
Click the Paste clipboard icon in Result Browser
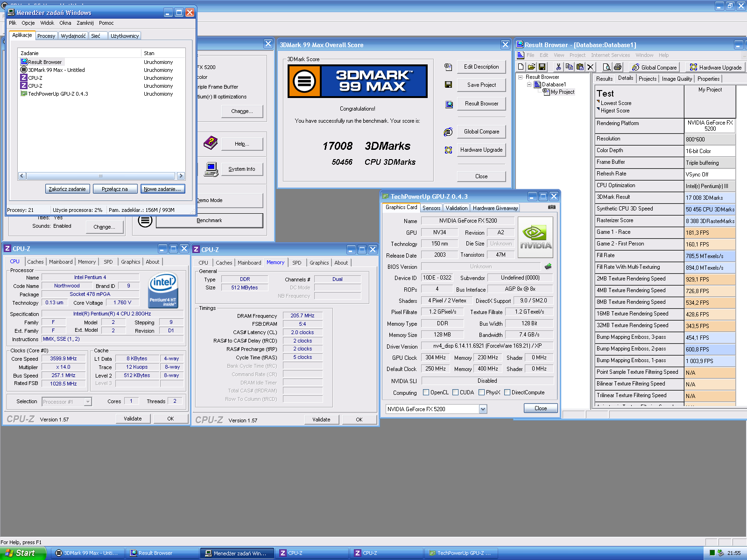point(580,67)
